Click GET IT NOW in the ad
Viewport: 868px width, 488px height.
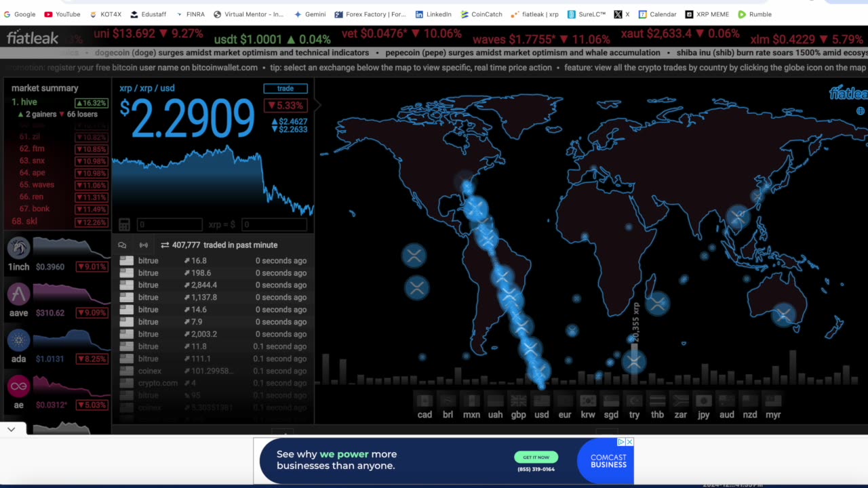coord(536,457)
